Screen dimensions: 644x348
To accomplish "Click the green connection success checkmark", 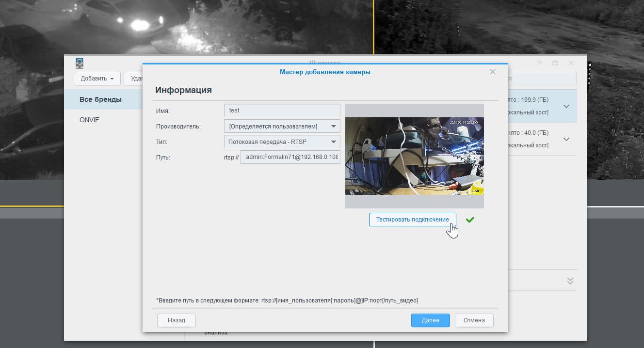I will coord(469,220).
